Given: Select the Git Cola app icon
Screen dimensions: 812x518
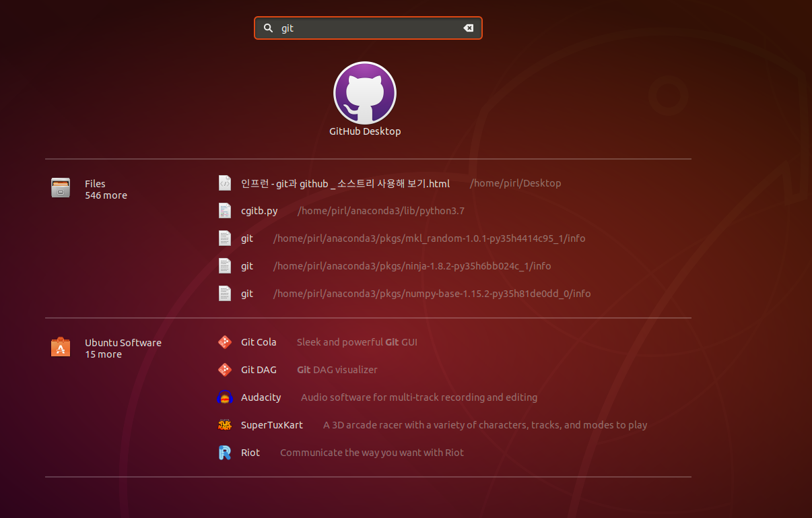Looking at the screenshot, I should (225, 342).
